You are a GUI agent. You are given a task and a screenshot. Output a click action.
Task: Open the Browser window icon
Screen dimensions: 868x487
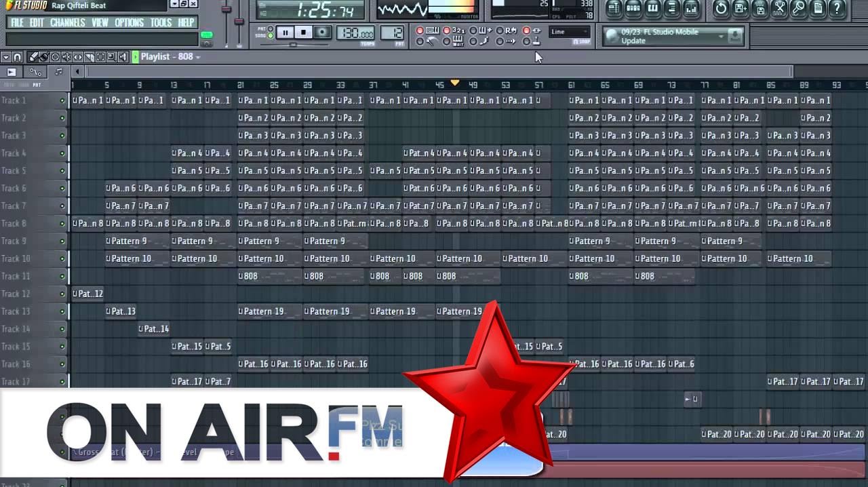(x=672, y=8)
